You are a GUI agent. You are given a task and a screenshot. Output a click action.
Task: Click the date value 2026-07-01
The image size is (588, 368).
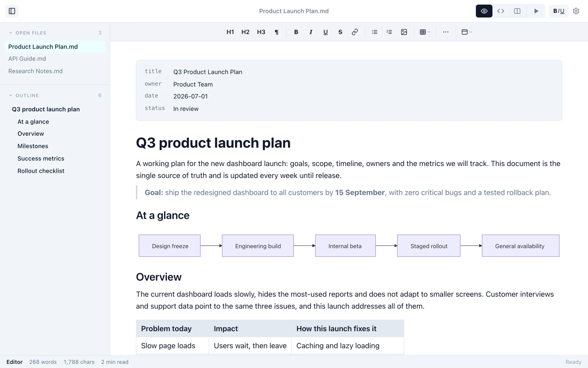coord(191,96)
